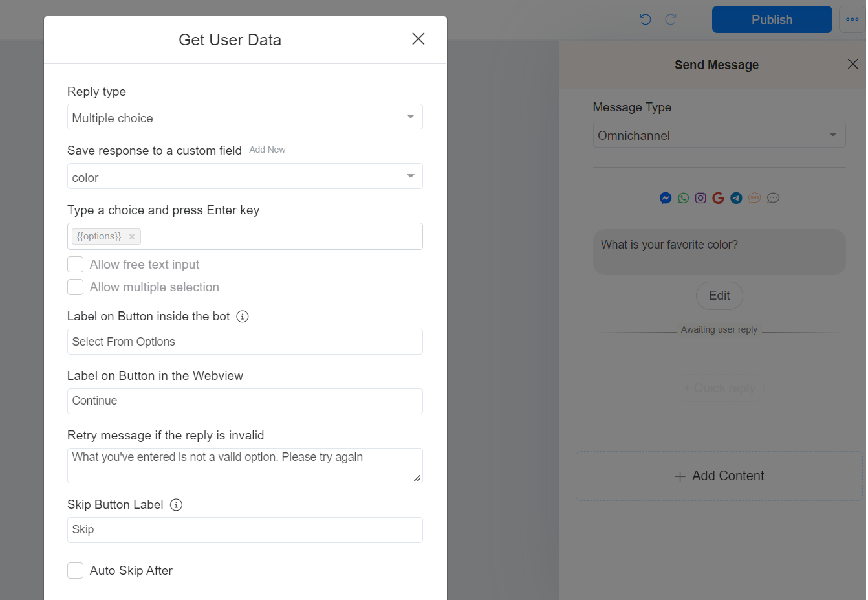Remove the options tag from choices field

[131, 236]
